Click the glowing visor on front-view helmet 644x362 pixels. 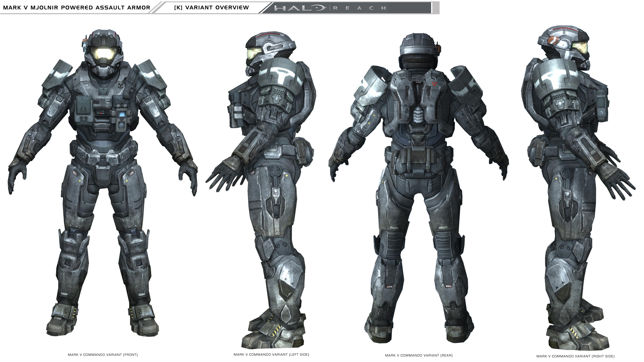click(103, 53)
